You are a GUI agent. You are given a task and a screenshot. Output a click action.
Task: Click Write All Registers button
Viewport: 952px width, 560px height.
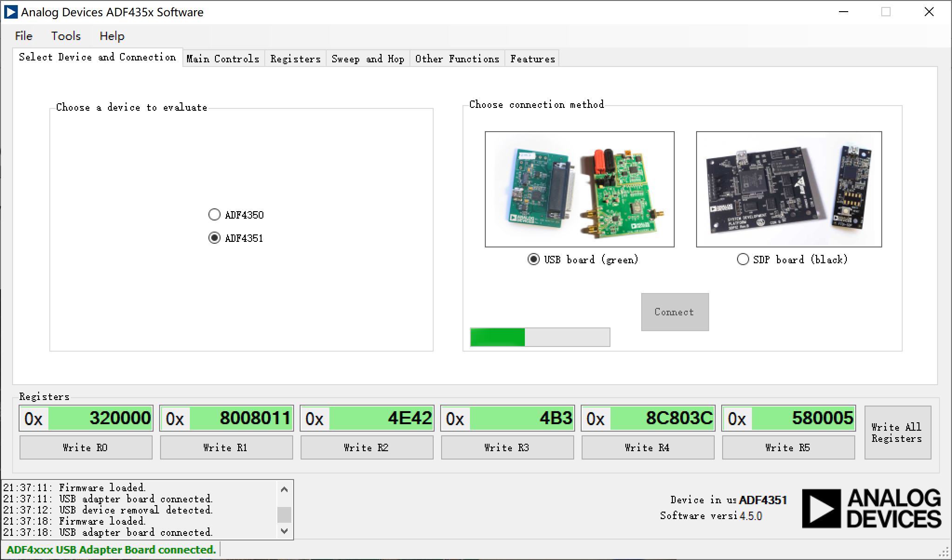[x=897, y=433]
